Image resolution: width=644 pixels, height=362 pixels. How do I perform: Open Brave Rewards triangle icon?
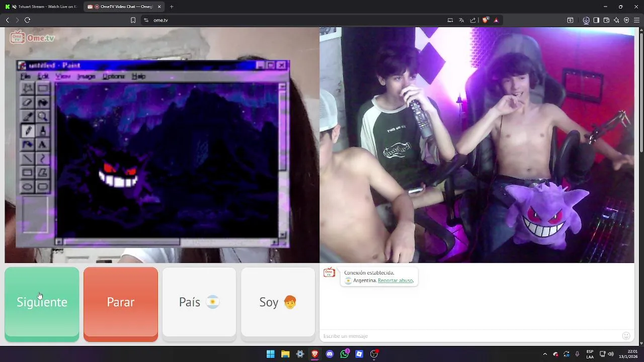496,20
